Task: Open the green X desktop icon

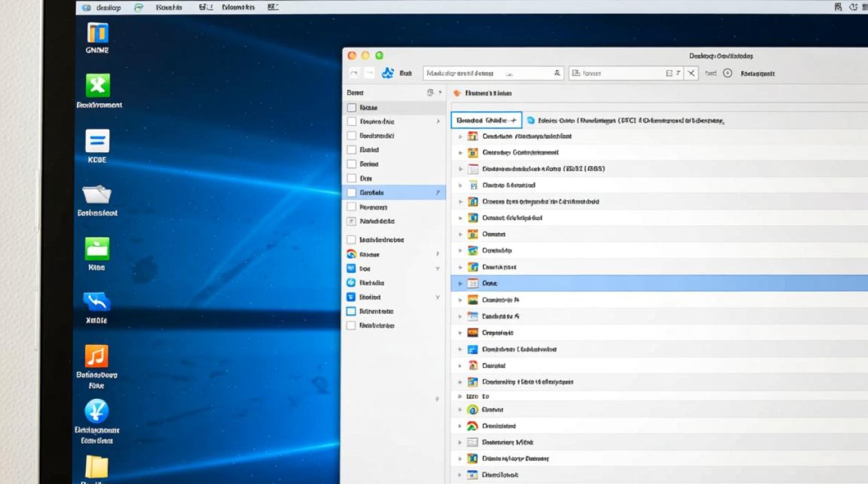Action: tap(98, 86)
